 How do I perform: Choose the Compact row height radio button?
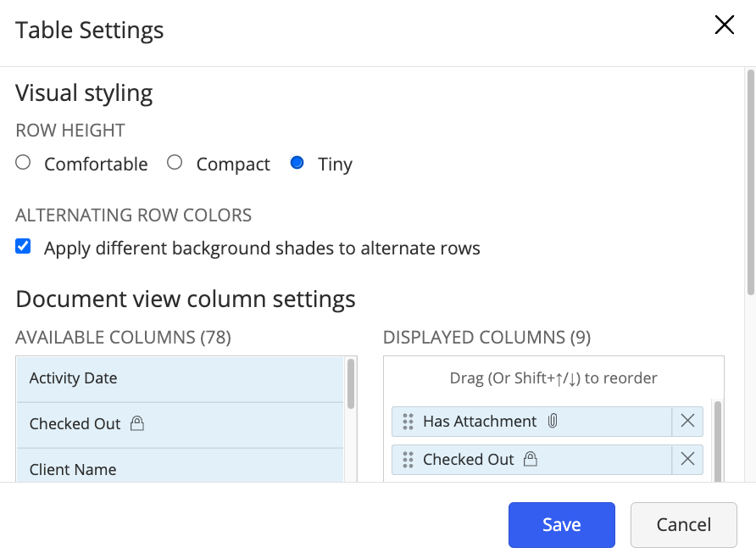[x=175, y=163]
